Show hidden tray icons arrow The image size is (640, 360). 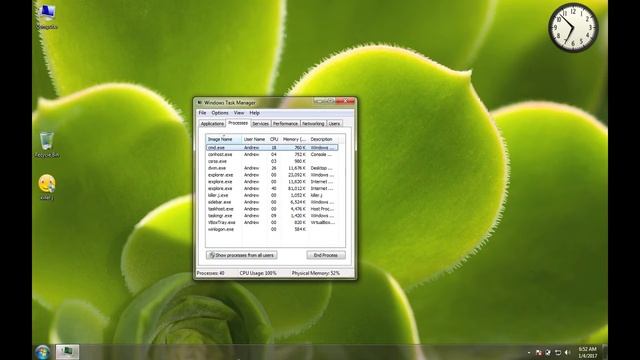pyautogui.click(x=529, y=353)
